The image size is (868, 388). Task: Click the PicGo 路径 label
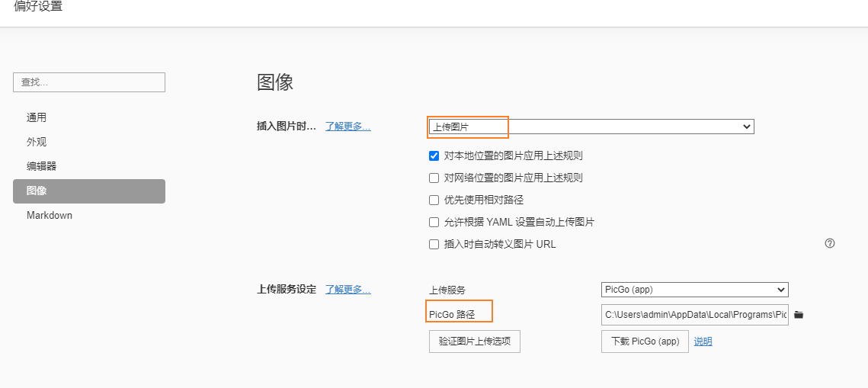[452, 315]
